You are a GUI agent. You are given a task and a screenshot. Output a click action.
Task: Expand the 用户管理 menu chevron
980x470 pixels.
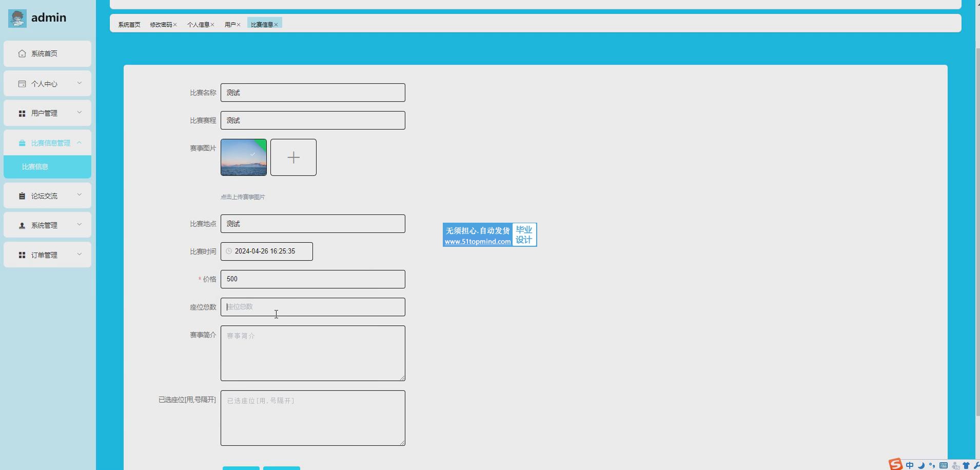point(80,112)
